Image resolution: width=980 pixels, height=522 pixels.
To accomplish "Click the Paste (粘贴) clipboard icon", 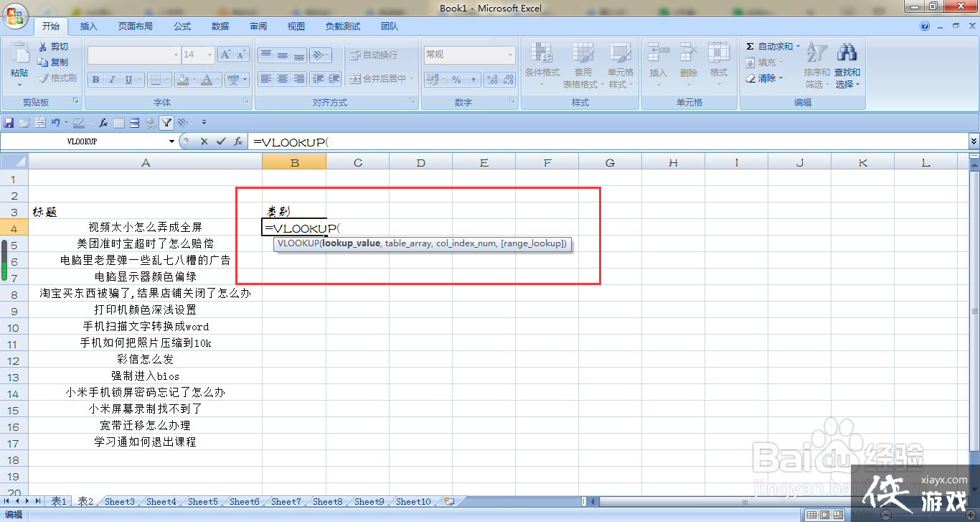I will click(19, 54).
